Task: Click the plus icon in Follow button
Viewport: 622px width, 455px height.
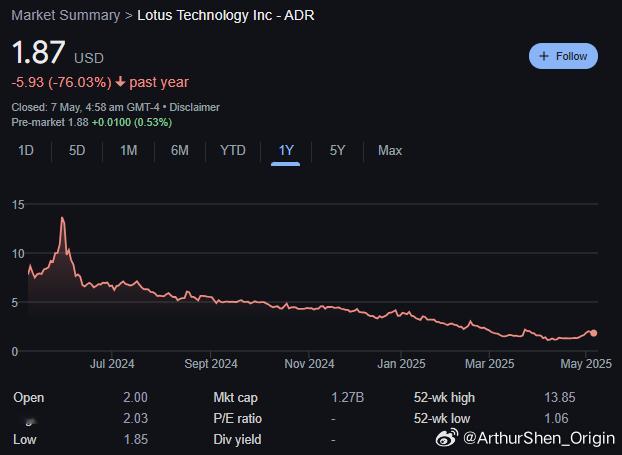Action: point(544,56)
